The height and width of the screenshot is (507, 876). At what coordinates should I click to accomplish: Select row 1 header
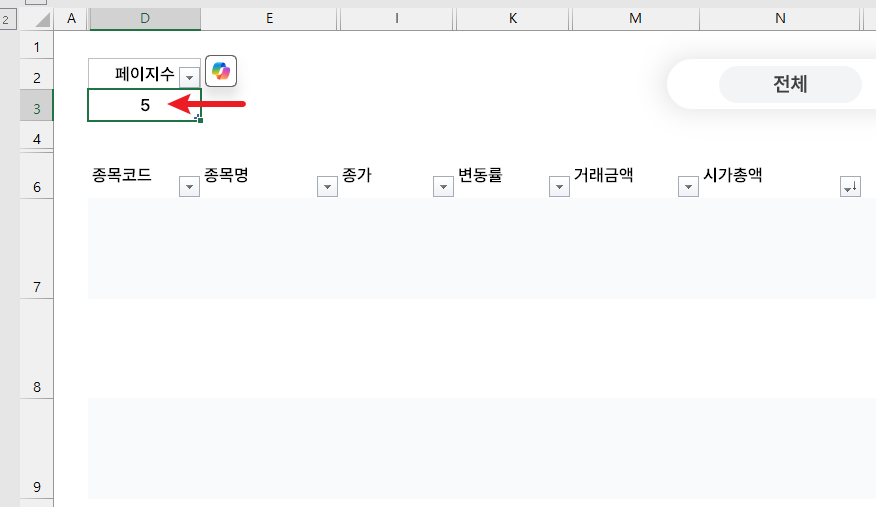[x=37, y=47]
